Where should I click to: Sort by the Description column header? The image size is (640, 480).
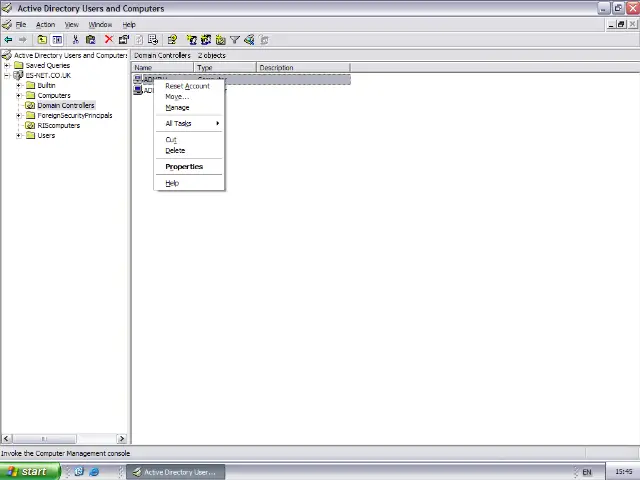coord(303,68)
